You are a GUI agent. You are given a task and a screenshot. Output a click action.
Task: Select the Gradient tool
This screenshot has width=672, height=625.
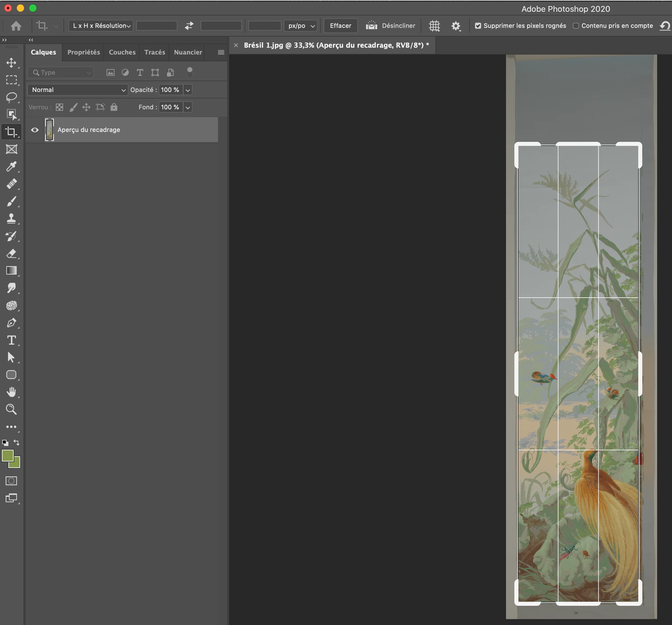(11, 271)
